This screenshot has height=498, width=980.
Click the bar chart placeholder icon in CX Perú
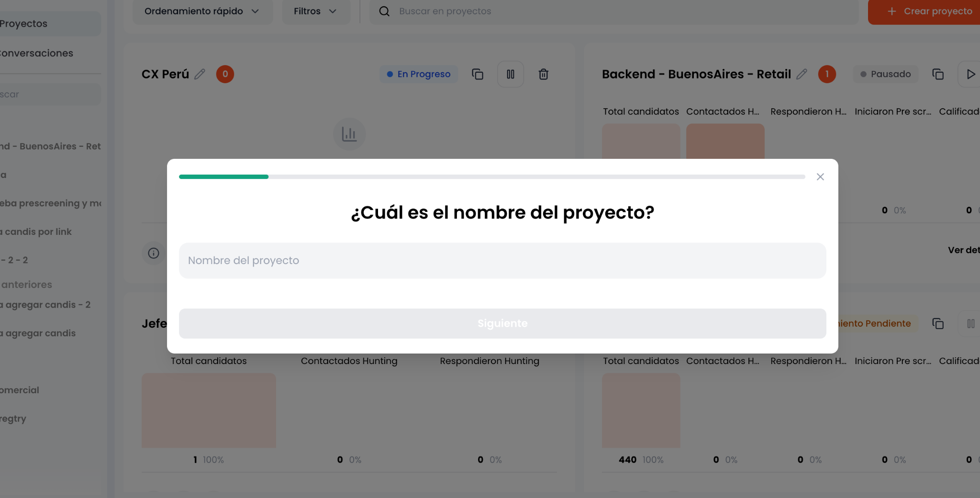[x=349, y=134]
